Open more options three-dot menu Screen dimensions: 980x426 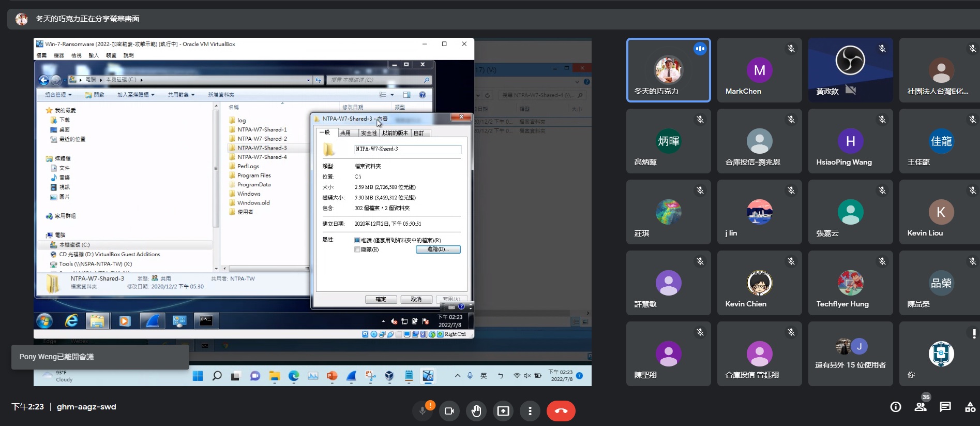(530, 411)
